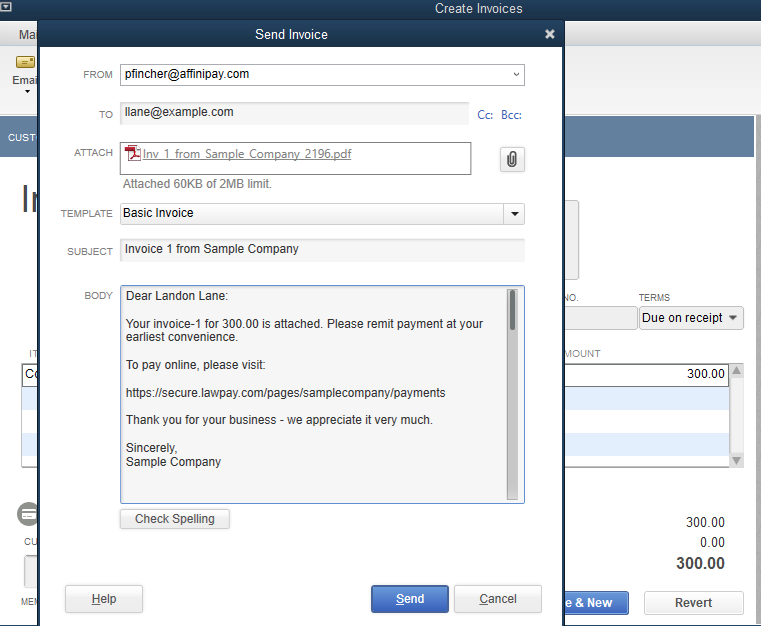Open the Template dropdown showing Basic Invoice
The width and height of the screenshot is (761, 626).
pos(514,213)
